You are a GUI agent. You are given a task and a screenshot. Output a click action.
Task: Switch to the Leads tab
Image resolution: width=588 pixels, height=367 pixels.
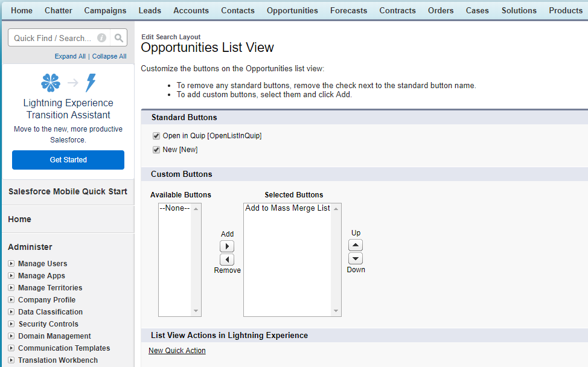150,10
